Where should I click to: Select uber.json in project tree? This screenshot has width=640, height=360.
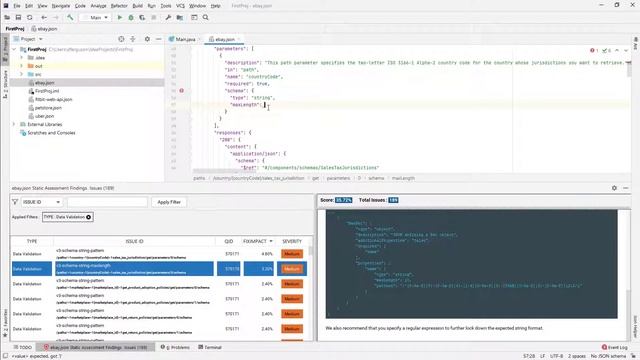point(44,116)
